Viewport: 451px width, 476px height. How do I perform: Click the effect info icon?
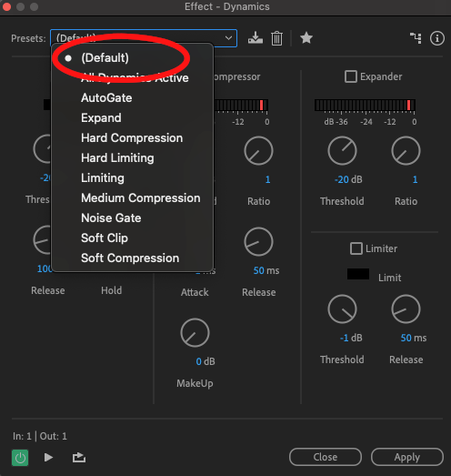click(437, 38)
